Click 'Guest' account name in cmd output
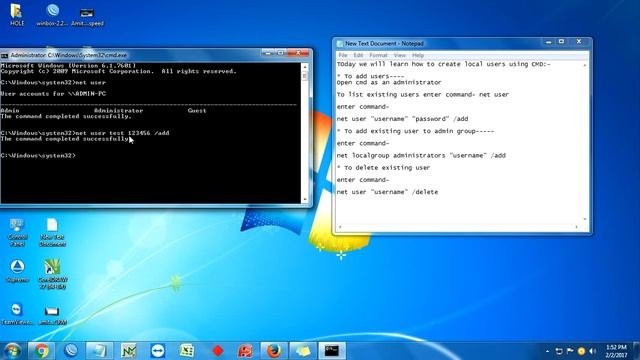Screen dimensions: 640x360 pos(197,111)
